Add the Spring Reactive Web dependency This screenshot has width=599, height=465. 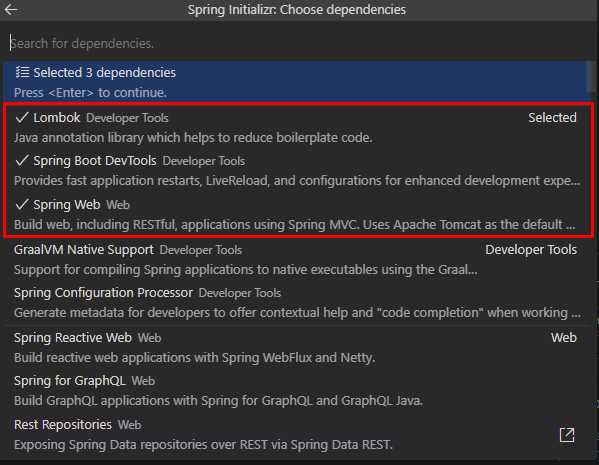(x=296, y=347)
